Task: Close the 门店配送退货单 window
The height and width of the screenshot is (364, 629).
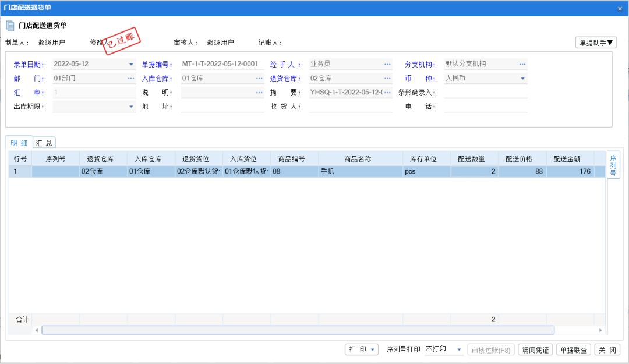Action: 620,8
